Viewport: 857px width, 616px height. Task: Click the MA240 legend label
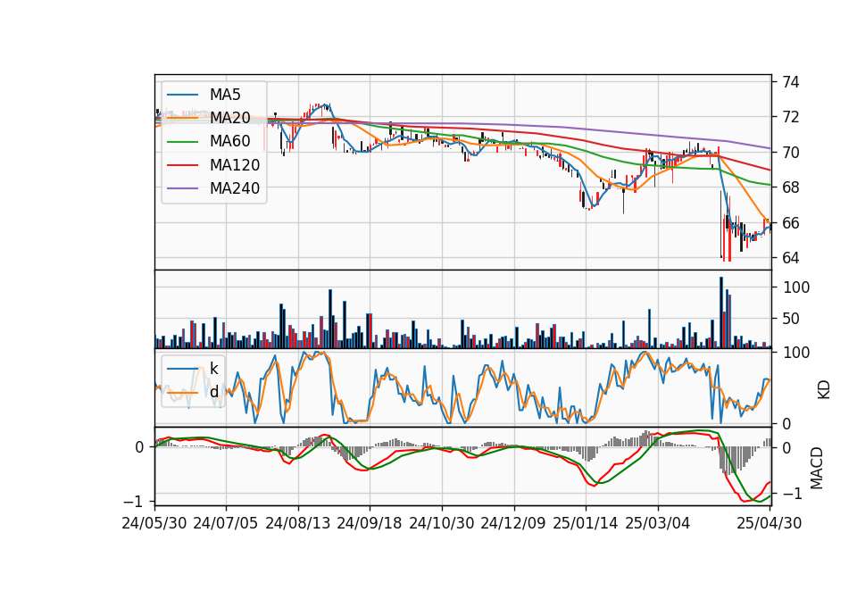pyautogui.click(x=235, y=188)
